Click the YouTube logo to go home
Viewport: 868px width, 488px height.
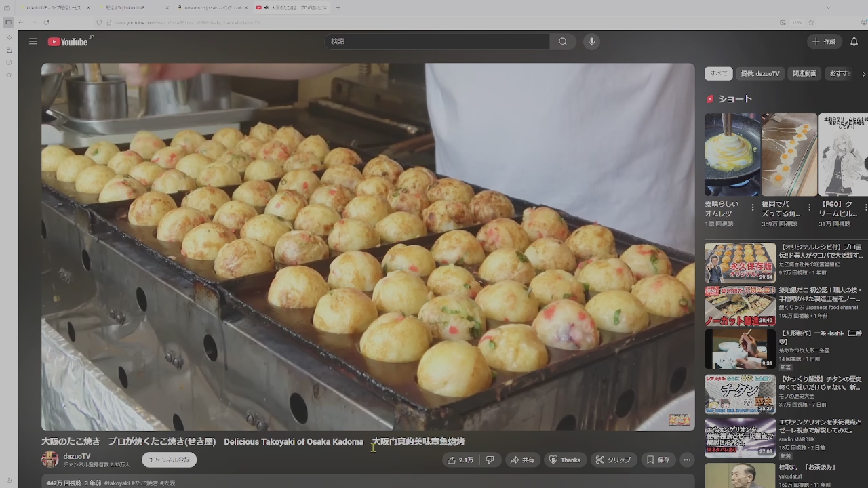click(68, 42)
